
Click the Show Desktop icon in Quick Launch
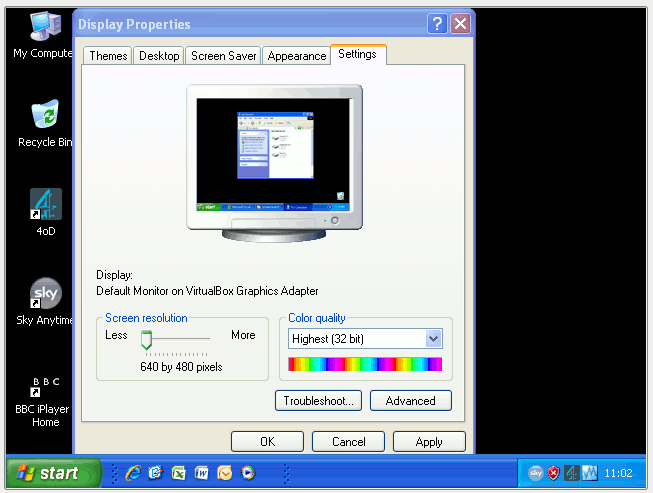click(x=156, y=473)
